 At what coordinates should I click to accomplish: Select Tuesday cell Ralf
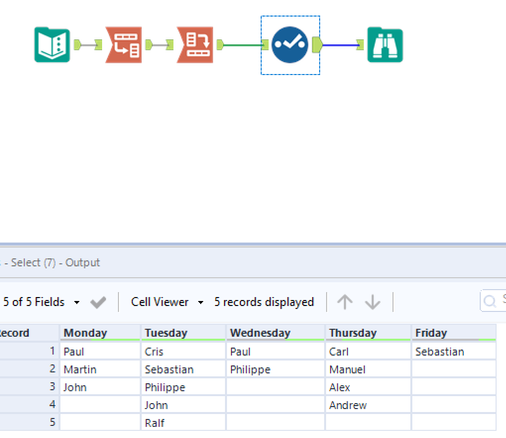(x=184, y=423)
